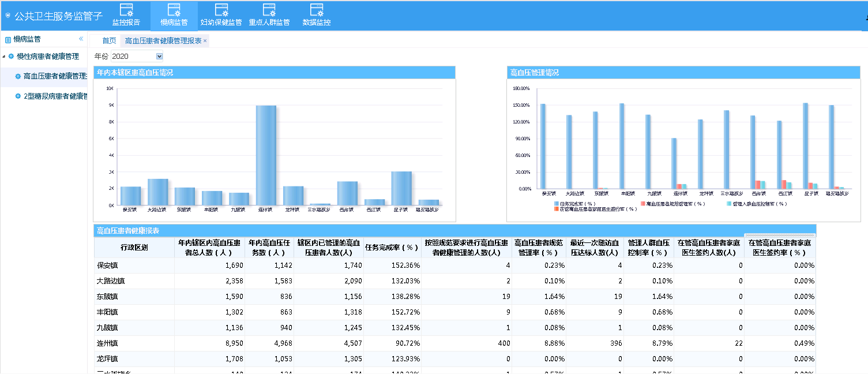Image resolution: width=868 pixels, height=374 pixels.
Task: Select the 数据监控 icon in header
Action: 317,10
